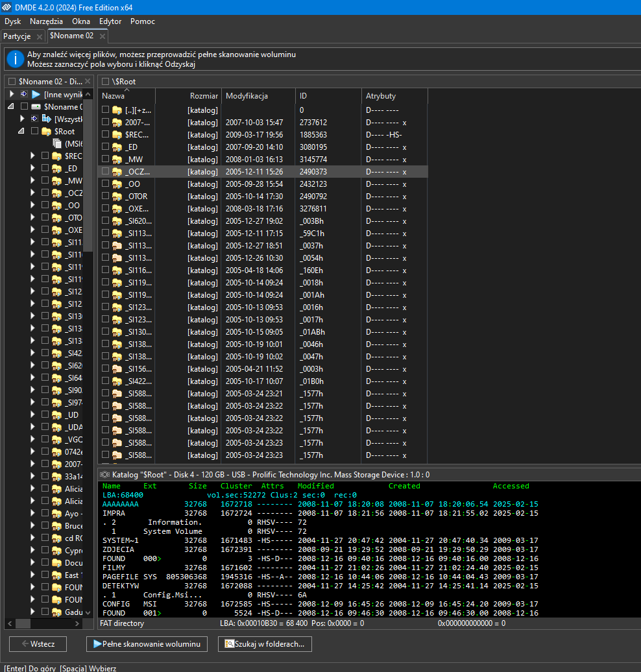This screenshot has width=641, height=672.
Task: Click the tree panel horizontal scrollbar thumb
Action: click(x=23, y=623)
